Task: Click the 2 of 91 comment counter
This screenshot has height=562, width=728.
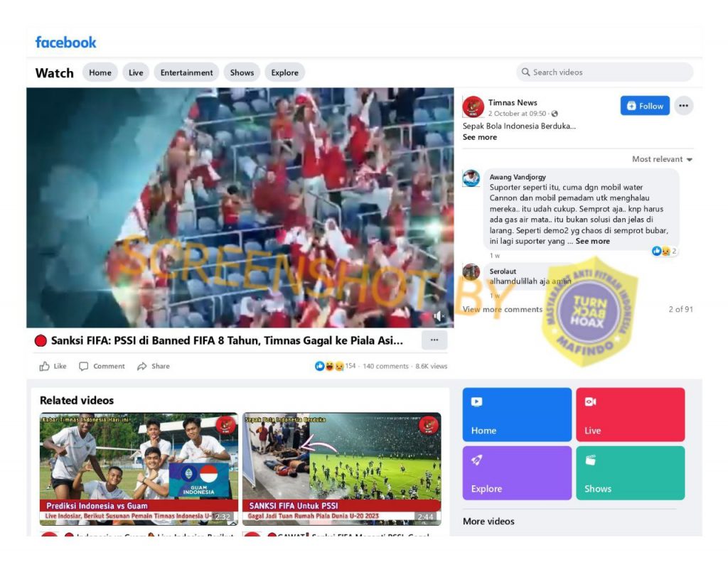Action: [x=680, y=310]
